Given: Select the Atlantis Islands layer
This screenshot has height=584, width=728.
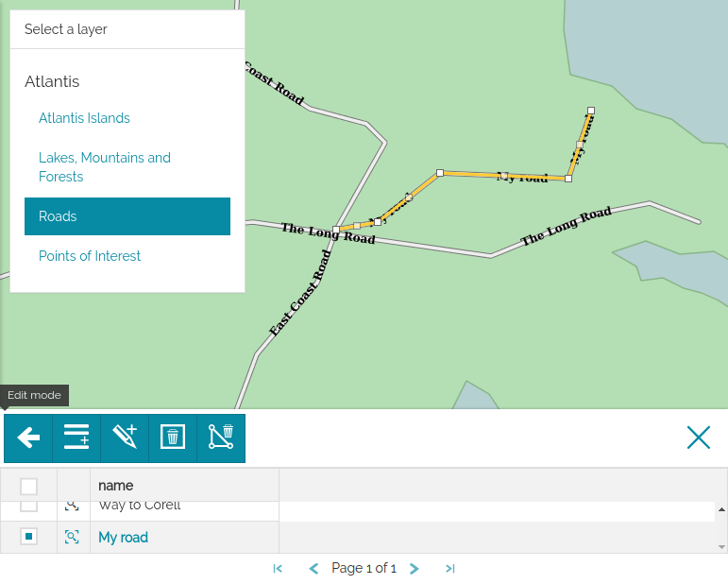Looking at the screenshot, I should coord(84,118).
